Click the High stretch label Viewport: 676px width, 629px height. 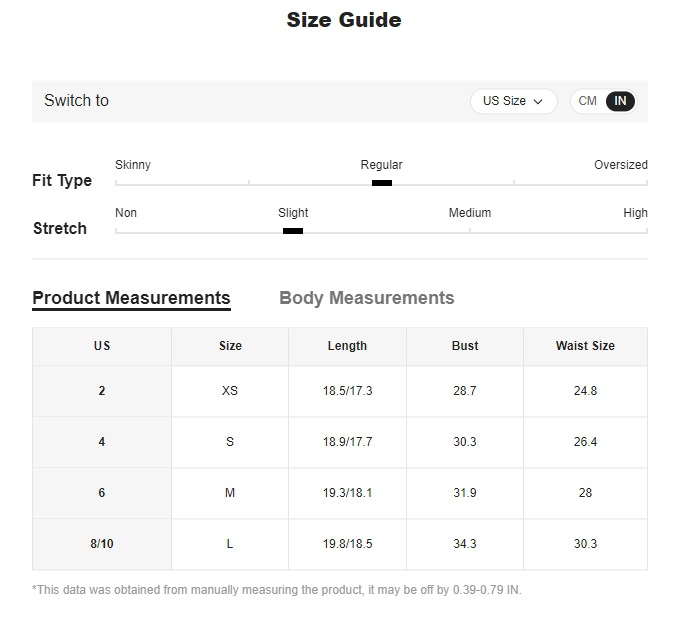point(635,213)
